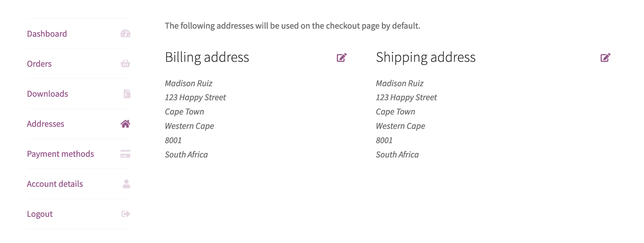This screenshot has width=644, height=243.
Task: Click the Downloads file icon
Action: point(127,94)
